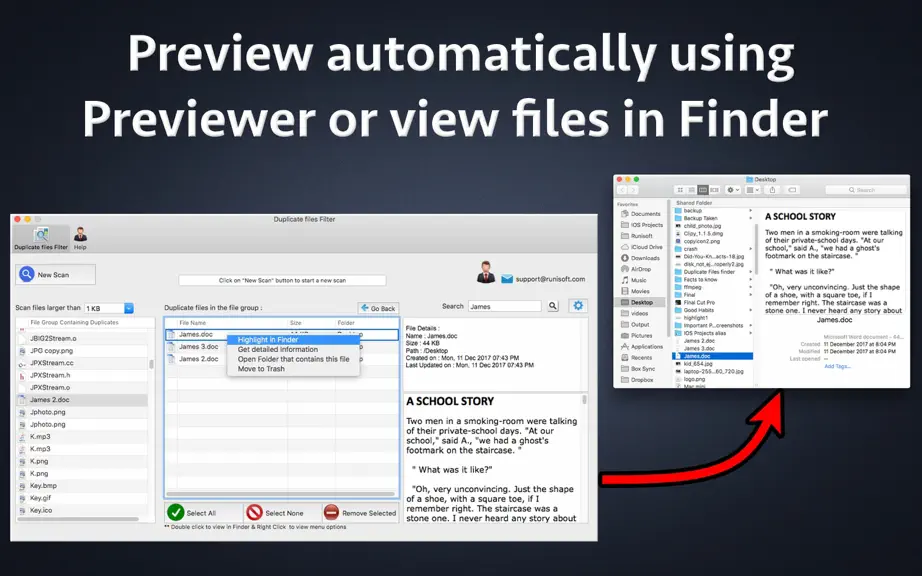This screenshot has height=576, width=922.
Task: Expand the Backup Taken folder chevron
Action: click(750, 218)
